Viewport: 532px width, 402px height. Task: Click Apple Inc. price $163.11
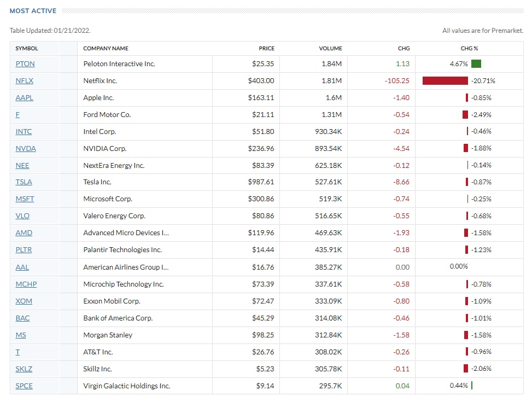click(x=261, y=98)
